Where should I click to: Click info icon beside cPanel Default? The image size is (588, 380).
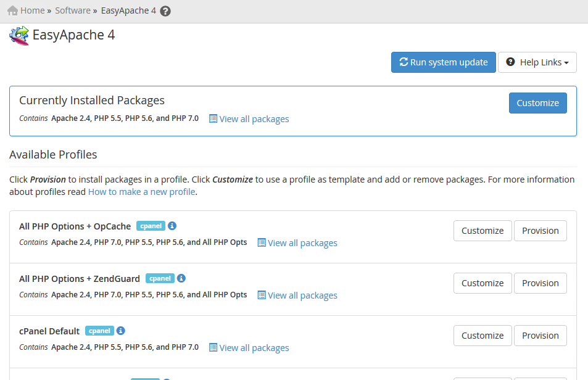click(121, 331)
